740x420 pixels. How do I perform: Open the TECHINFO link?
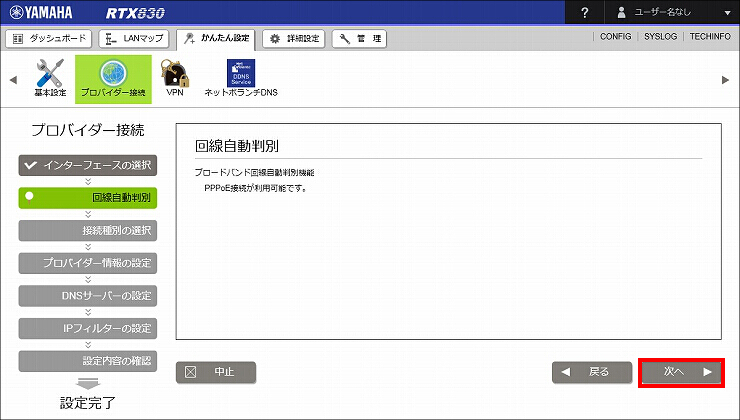click(x=710, y=36)
